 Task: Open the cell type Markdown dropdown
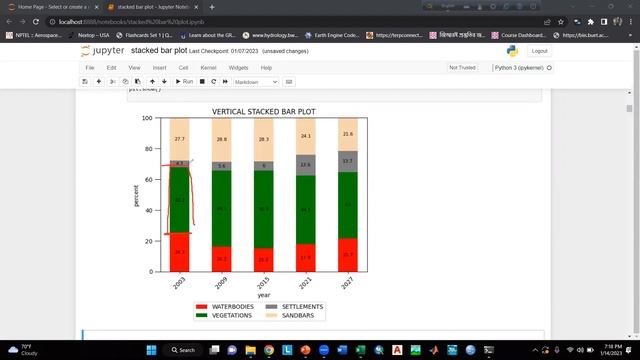(256, 82)
